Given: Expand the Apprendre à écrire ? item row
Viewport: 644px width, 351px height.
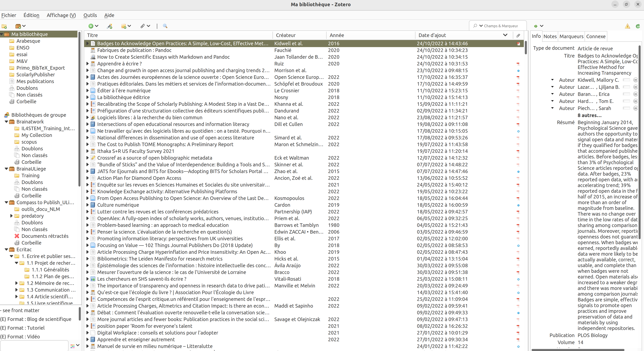Looking at the screenshot, I should 88,64.
